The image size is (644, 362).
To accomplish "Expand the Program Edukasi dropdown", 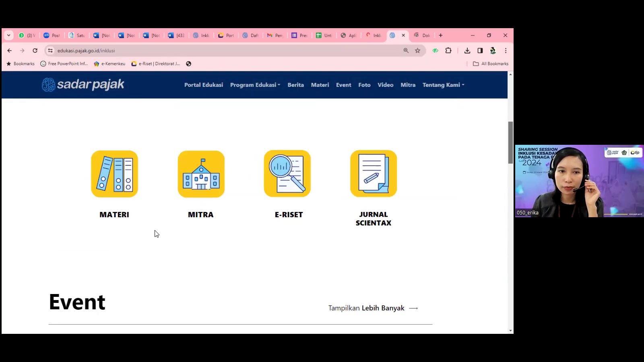I will [x=255, y=85].
